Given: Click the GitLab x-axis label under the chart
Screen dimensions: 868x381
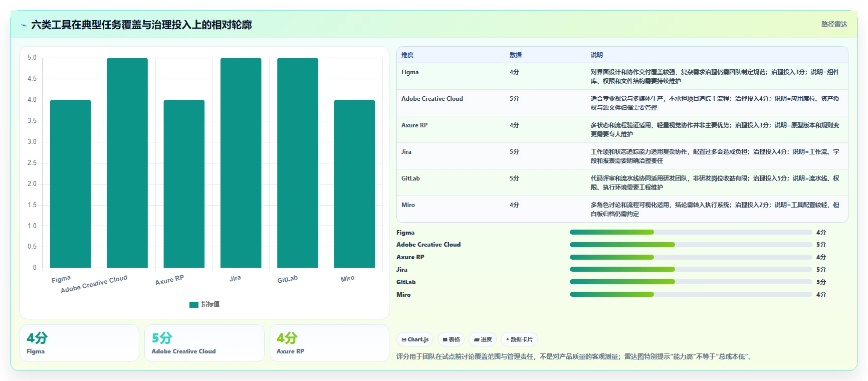Looking at the screenshot, I should (288, 279).
